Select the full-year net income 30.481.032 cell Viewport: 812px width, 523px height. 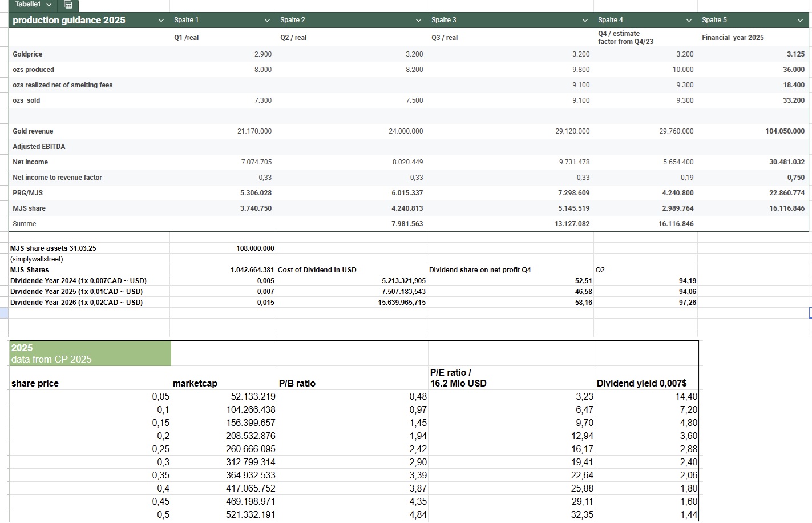(x=786, y=162)
